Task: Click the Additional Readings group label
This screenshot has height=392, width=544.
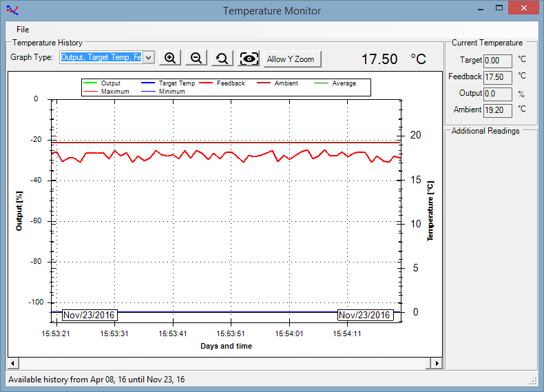Action: (x=485, y=131)
